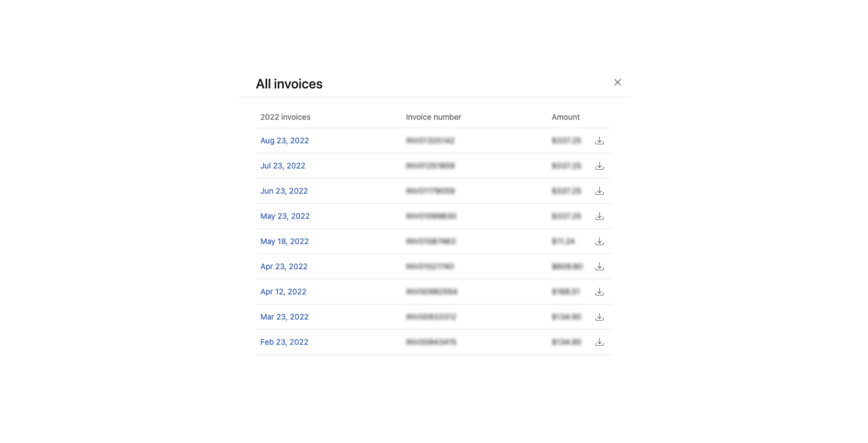
Task: Open the Jul 23, 2022 invoice link
Action: [282, 166]
